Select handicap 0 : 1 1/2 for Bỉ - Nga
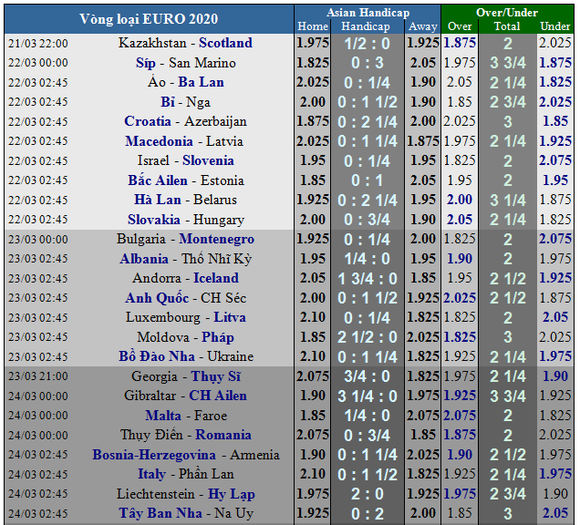This screenshot has width=580, height=525. (367, 102)
